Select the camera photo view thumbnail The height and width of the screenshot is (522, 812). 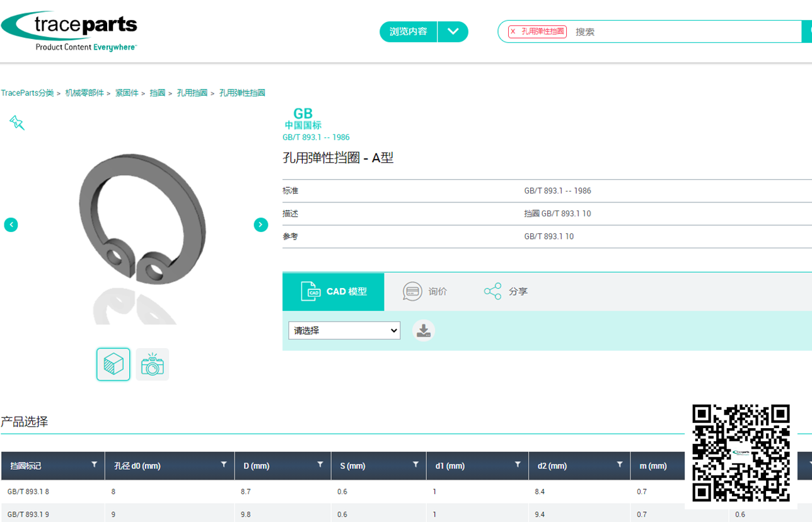153,364
